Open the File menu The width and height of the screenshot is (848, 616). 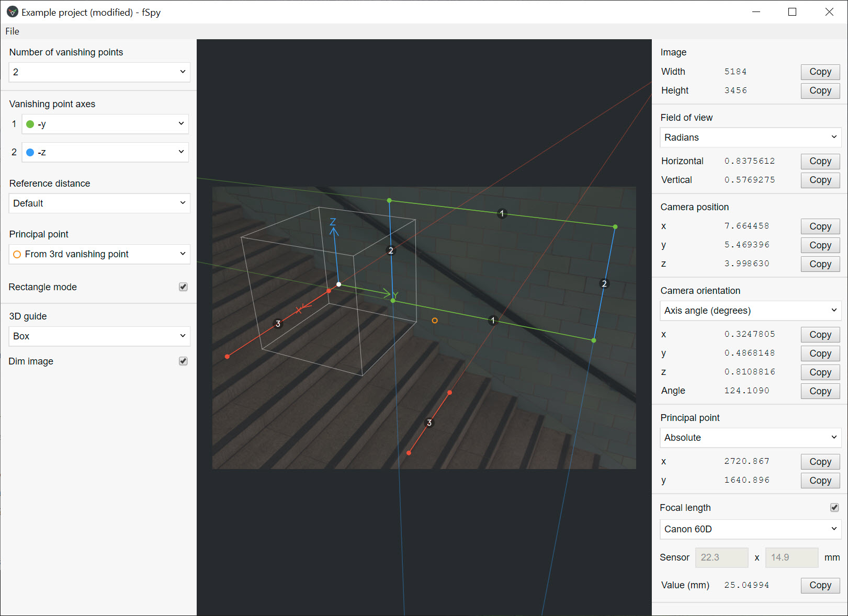[13, 31]
